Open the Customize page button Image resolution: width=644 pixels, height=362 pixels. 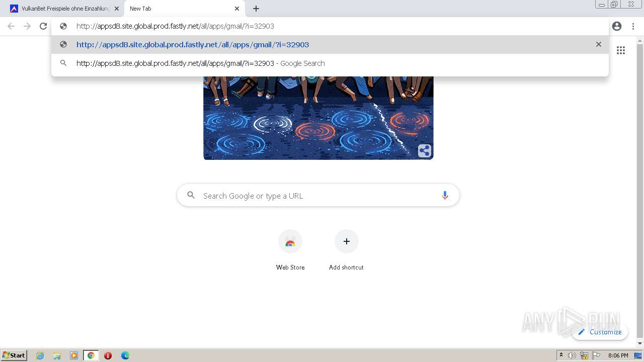[x=600, y=332]
